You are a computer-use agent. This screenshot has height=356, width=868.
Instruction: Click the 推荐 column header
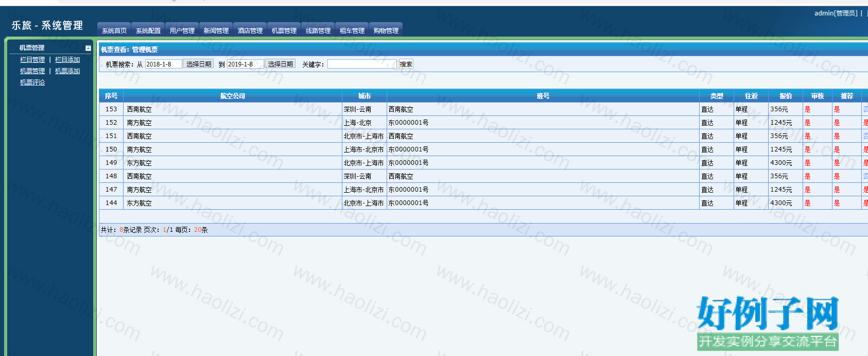pyautogui.click(x=847, y=96)
